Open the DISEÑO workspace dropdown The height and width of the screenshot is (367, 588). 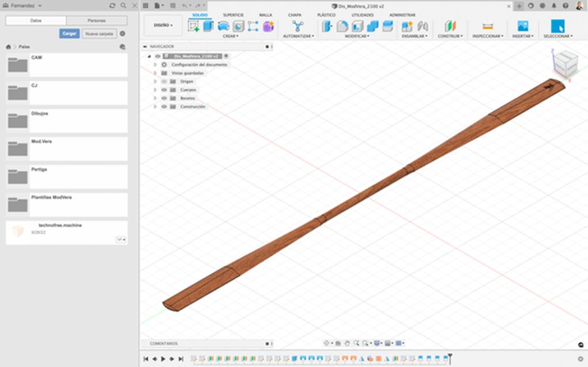[164, 25]
